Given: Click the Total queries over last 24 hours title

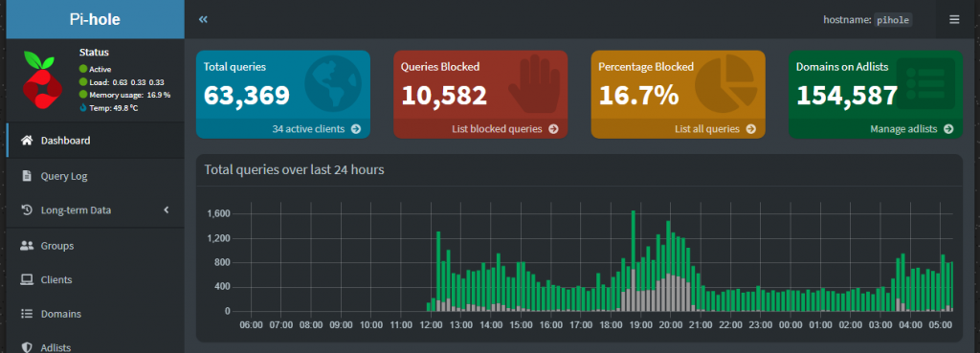Looking at the screenshot, I should (295, 169).
